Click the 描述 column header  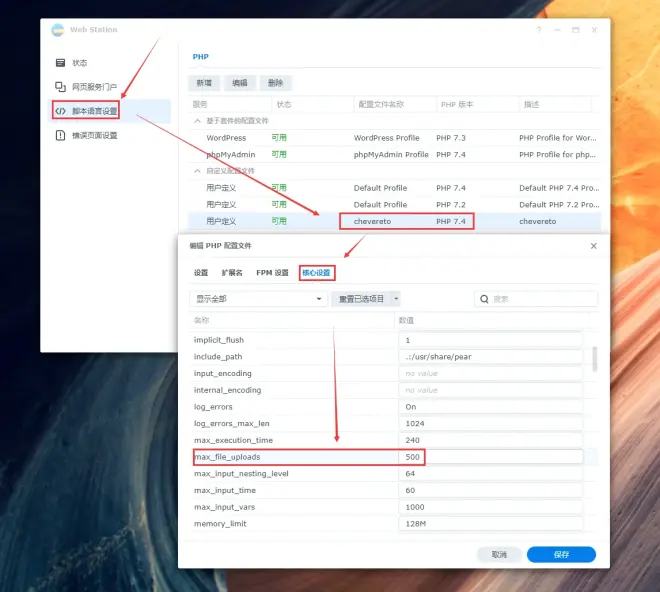click(556, 104)
